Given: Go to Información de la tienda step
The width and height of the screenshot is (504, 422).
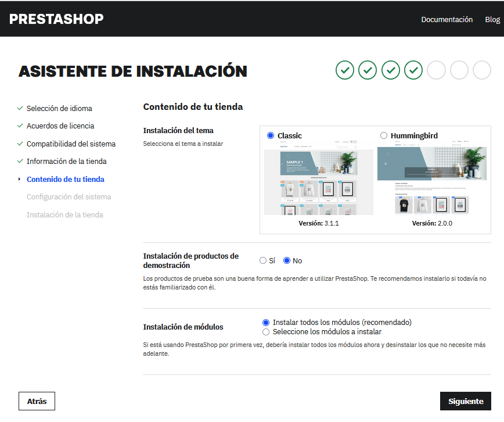Looking at the screenshot, I should pos(67,161).
